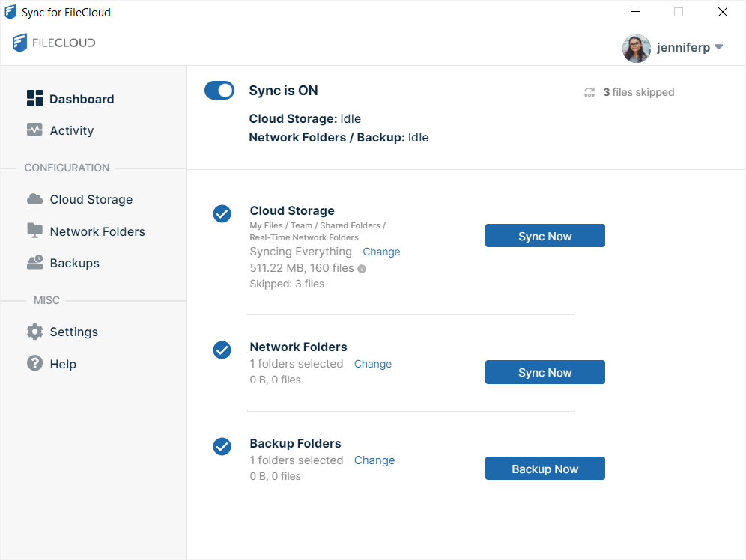Open the Activity menu item
The width and height of the screenshot is (746, 560).
[72, 130]
